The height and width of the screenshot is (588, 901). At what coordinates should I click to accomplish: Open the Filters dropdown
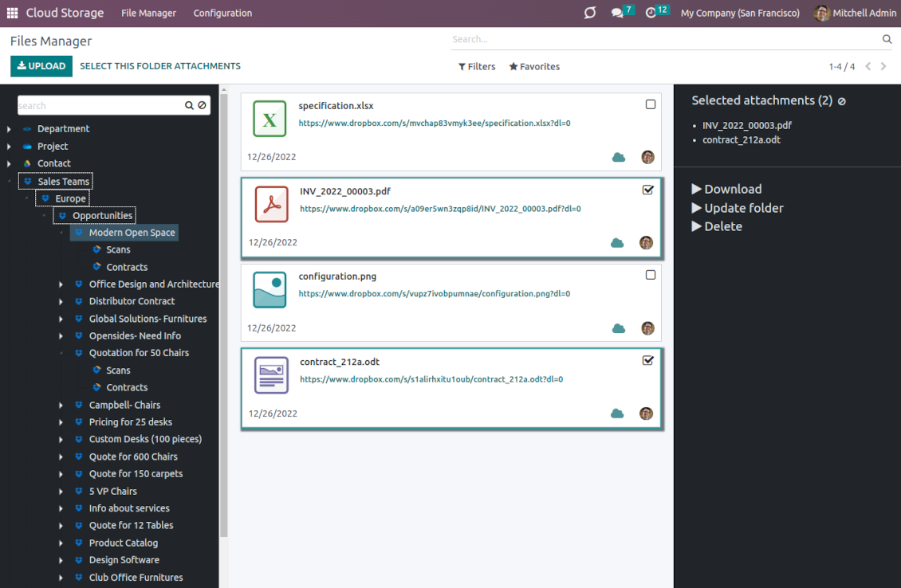(x=477, y=67)
